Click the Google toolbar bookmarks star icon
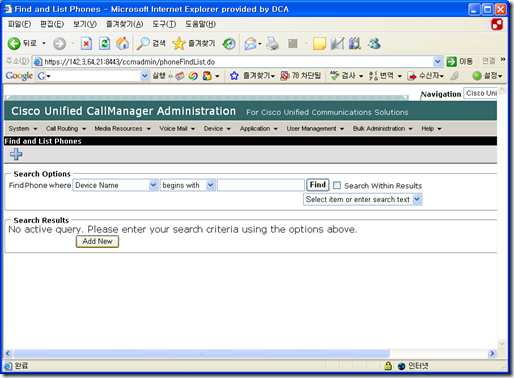 [234, 76]
